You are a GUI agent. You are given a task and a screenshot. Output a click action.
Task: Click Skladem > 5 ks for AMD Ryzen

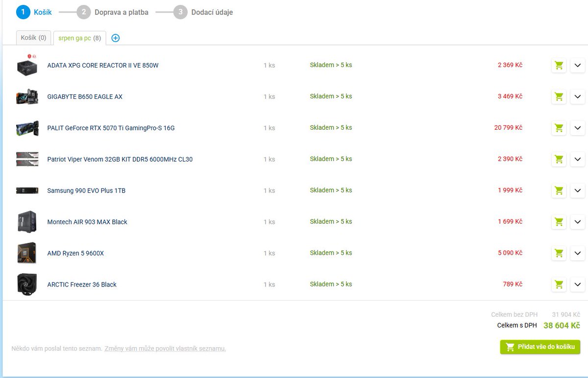pyautogui.click(x=331, y=253)
